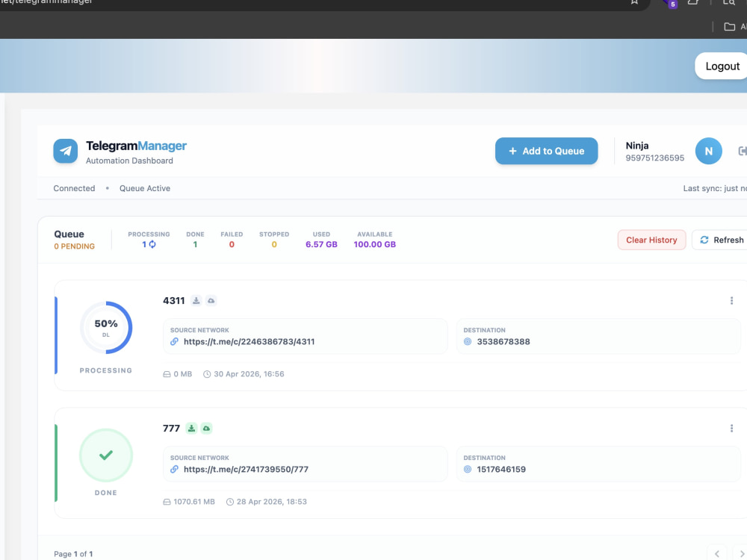This screenshot has height=560, width=747.
Task: Click the DONE count value
Action: coord(195,244)
